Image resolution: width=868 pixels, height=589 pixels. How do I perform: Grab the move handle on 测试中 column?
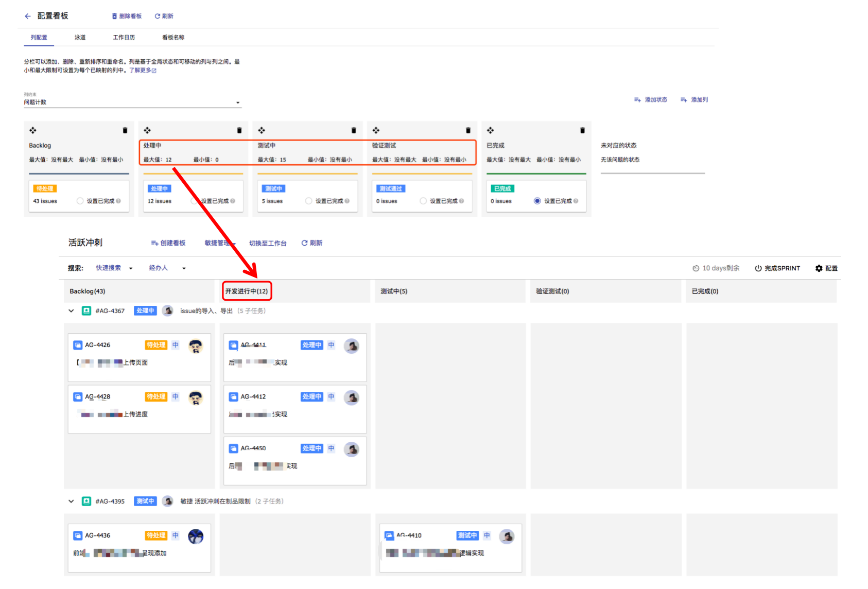(262, 130)
